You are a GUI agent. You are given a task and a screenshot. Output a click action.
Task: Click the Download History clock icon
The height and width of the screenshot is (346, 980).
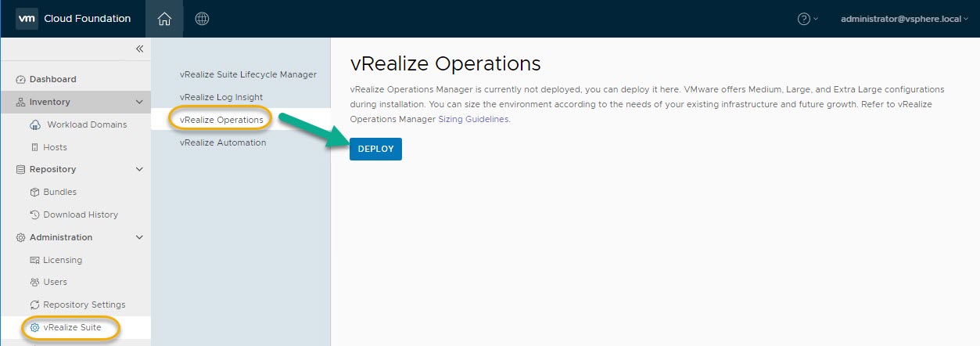(x=34, y=214)
